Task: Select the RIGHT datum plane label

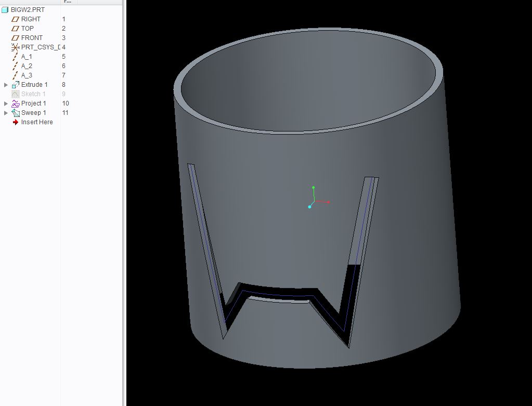Action: [31, 19]
